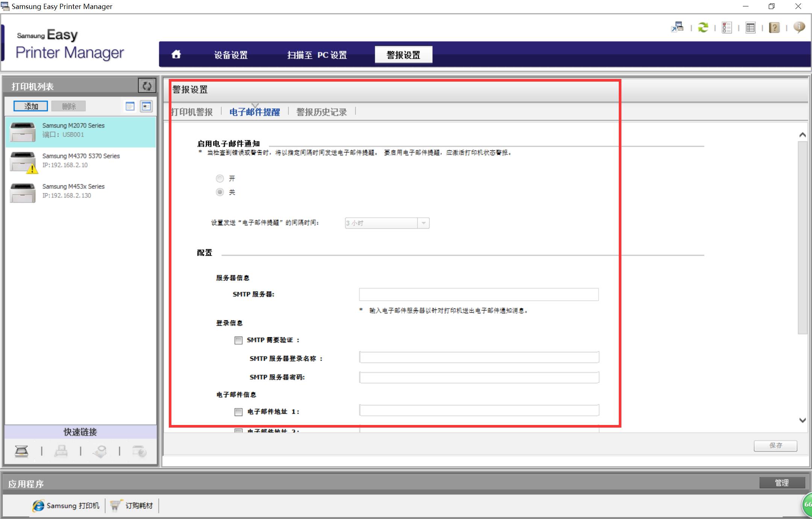Click the third quick link icon
Viewport: 812px width, 519px height.
[100, 451]
